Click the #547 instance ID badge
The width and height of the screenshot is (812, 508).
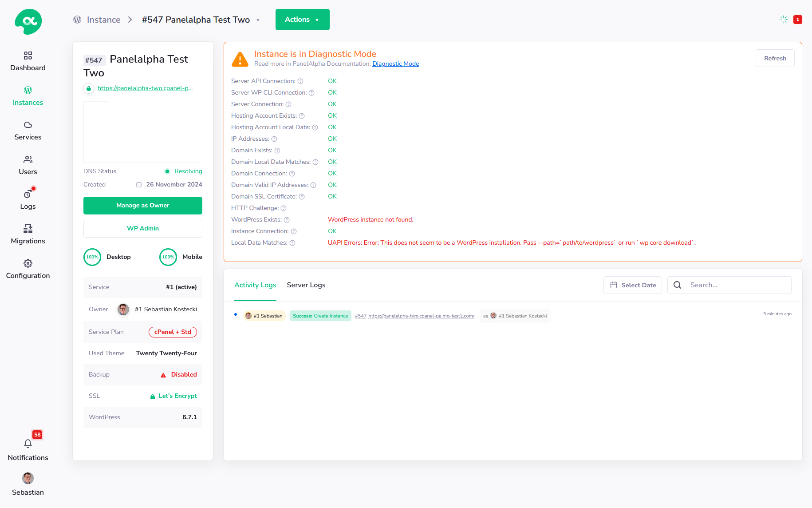tap(94, 60)
